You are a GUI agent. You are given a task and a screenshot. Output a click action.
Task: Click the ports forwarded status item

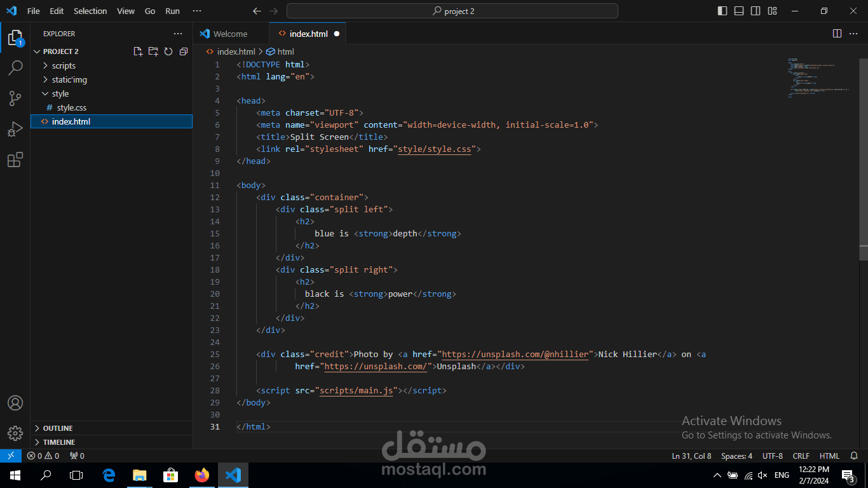77,456
